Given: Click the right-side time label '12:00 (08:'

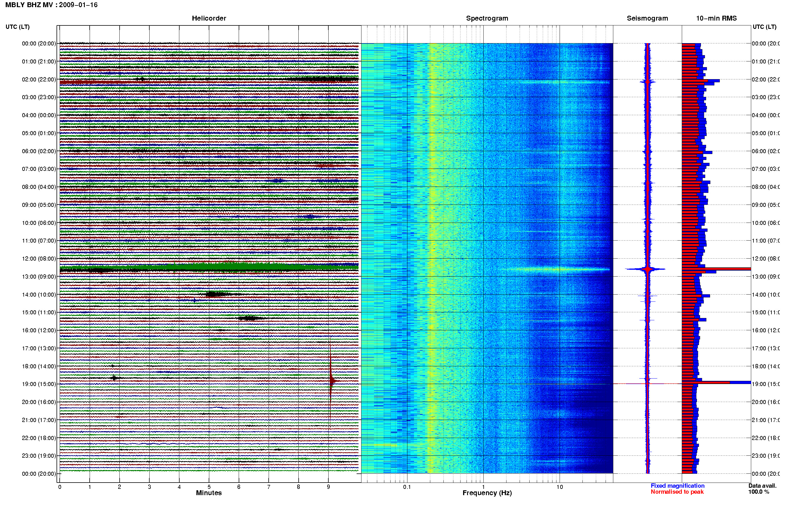Looking at the screenshot, I should tap(766, 259).
